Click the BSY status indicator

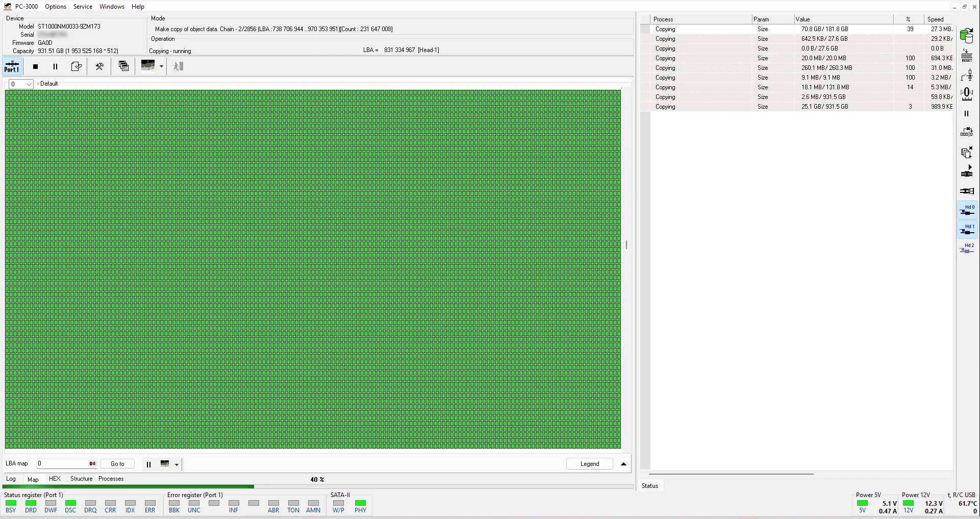[11, 506]
